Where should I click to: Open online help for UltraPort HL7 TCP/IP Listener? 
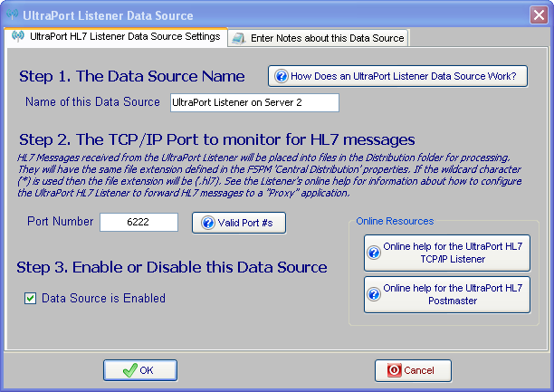(x=447, y=253)
